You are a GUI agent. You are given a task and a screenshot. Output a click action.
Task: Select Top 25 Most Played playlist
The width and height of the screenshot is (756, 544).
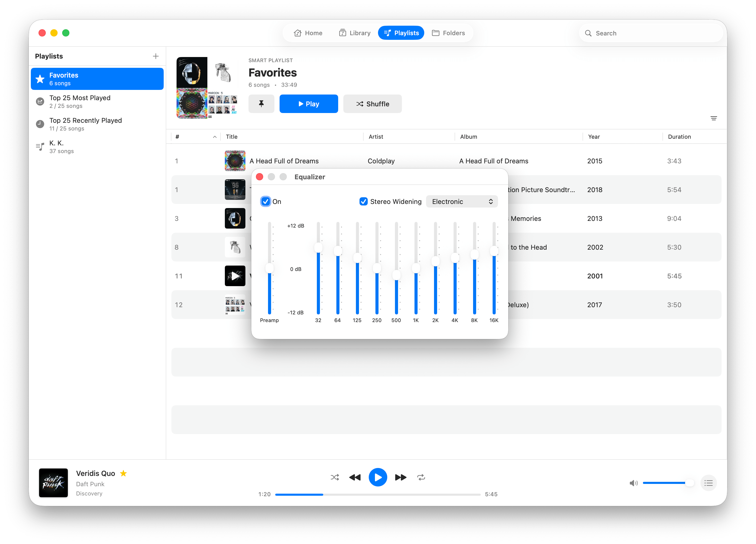click(x=97, y=102)
